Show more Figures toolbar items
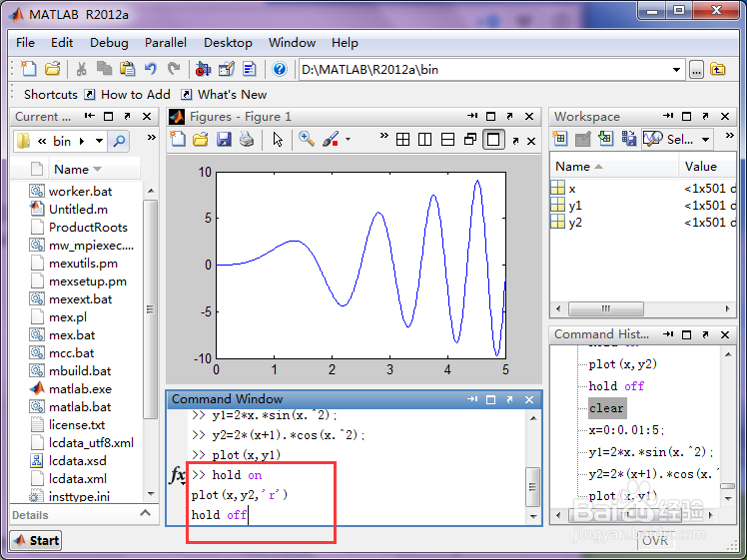Viewport: 747px width, 560px height. [383, 135]
